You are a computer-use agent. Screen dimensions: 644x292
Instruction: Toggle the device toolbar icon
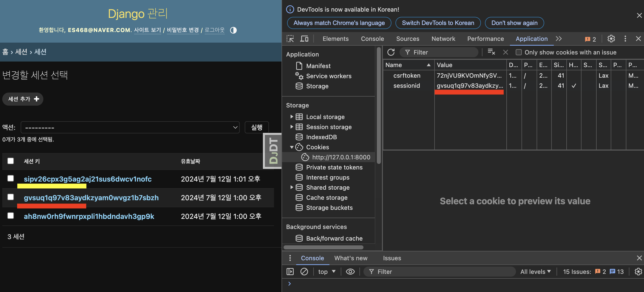(304, 39)
